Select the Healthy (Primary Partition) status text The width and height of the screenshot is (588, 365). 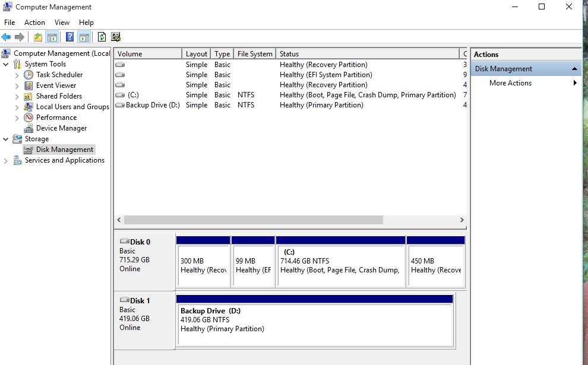(321, 105)
